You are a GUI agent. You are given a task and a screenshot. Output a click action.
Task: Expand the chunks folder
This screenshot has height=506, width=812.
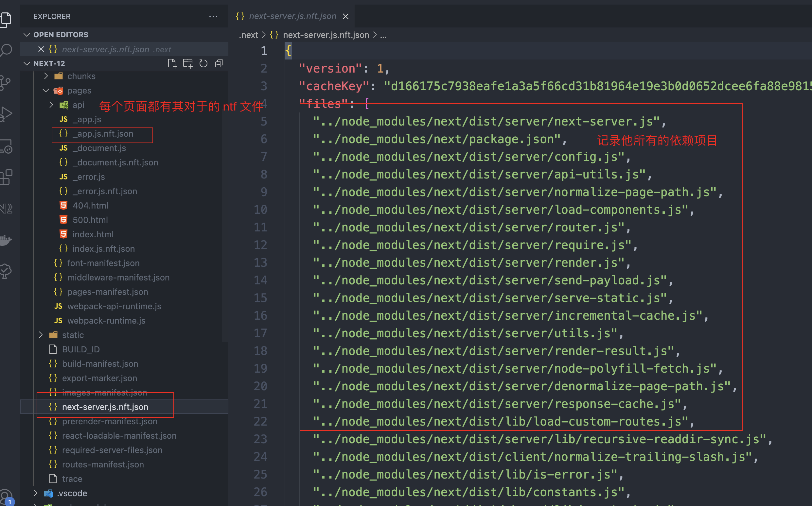pyautogui.click(x=46, y=76)
